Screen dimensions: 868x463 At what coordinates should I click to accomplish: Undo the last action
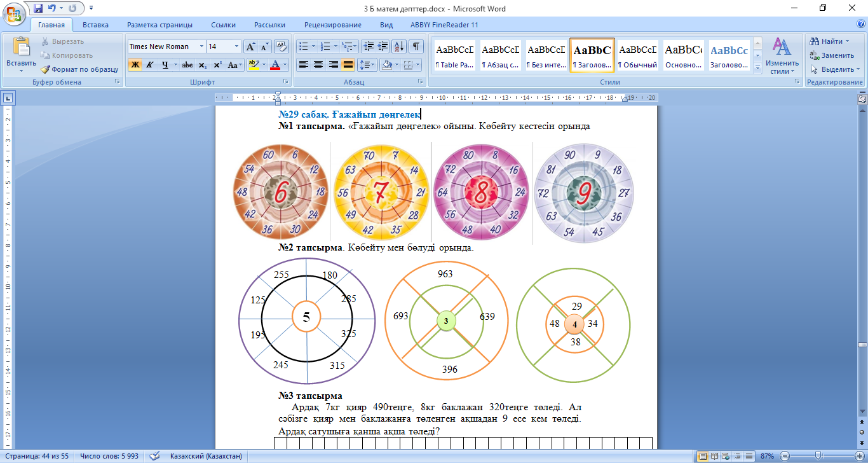[x=52, y=8]
